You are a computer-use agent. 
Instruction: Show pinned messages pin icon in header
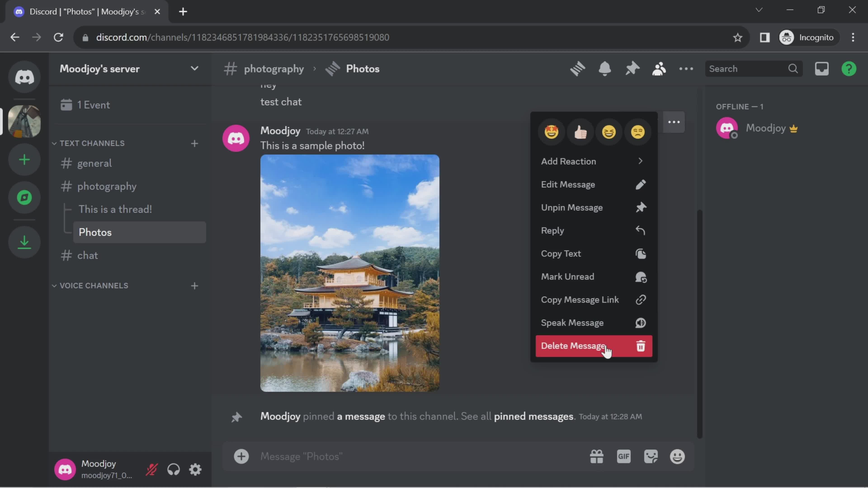632,69
